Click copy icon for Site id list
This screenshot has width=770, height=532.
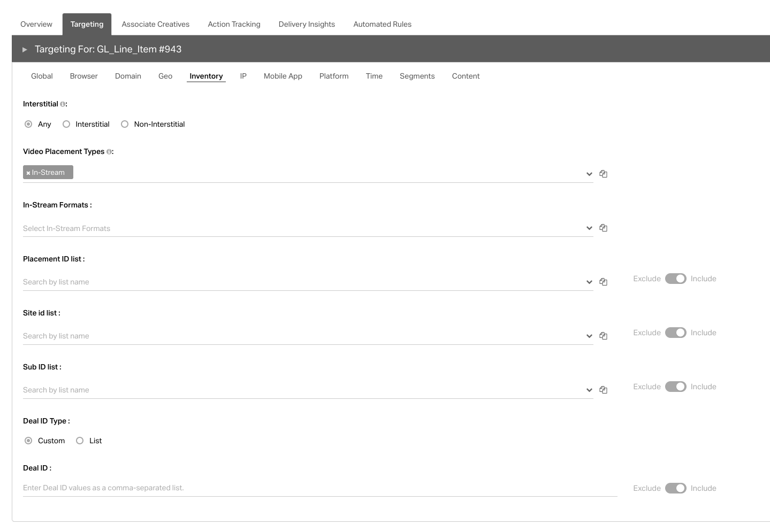point(603,336)
